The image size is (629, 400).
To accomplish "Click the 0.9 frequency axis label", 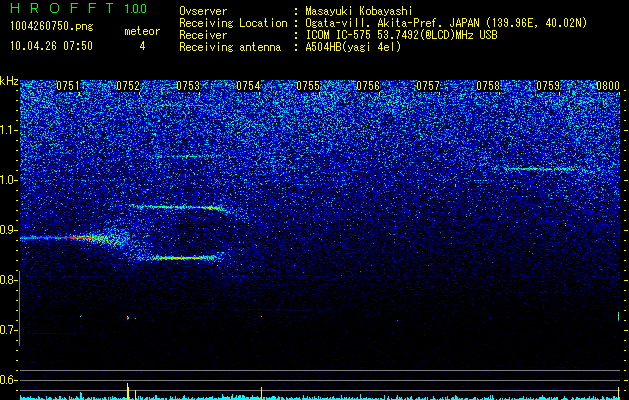I will (x=8, y=230).
